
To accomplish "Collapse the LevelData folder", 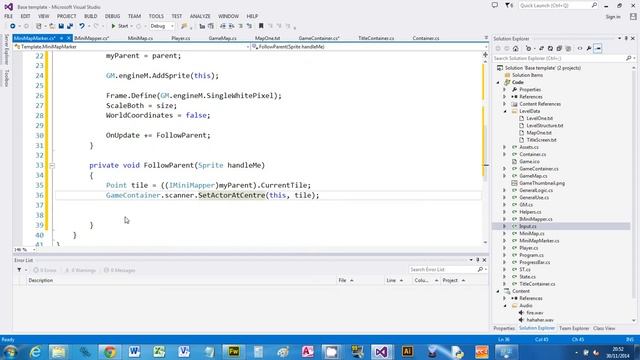I will pos(505,111).
